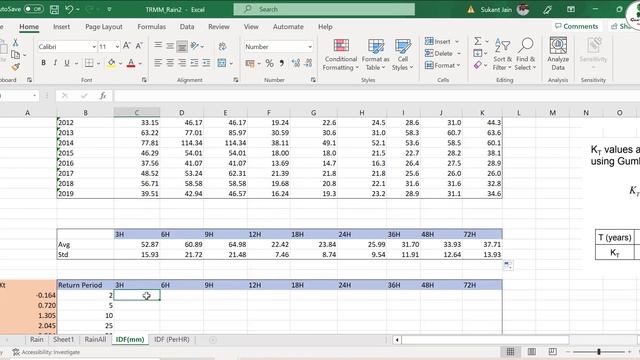This screenshot has width=640, height=360.
Task: Launch Analyze Data
Action: (558, 54)
